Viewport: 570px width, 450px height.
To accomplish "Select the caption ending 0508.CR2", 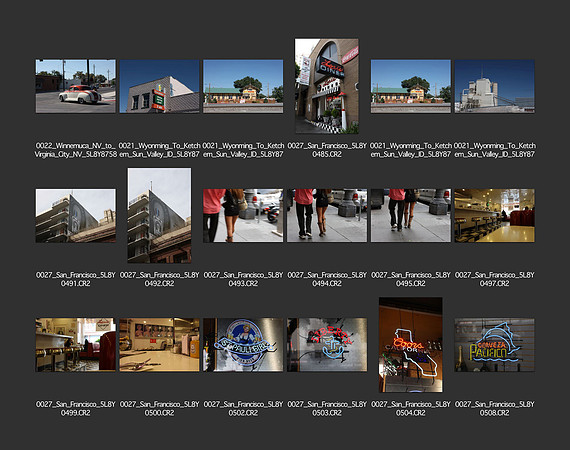I will (x=494, y=409).
